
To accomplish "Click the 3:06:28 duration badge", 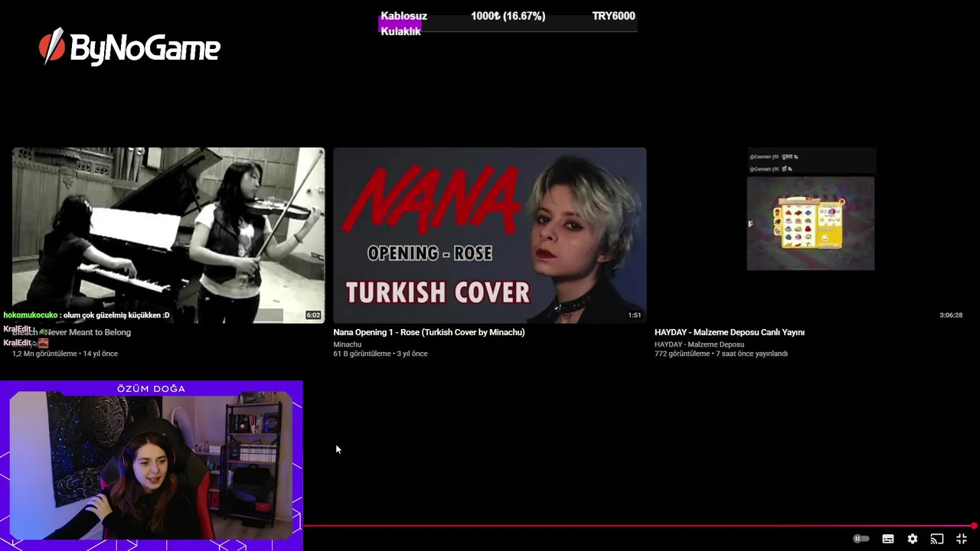I will click(x=951, y=315).
